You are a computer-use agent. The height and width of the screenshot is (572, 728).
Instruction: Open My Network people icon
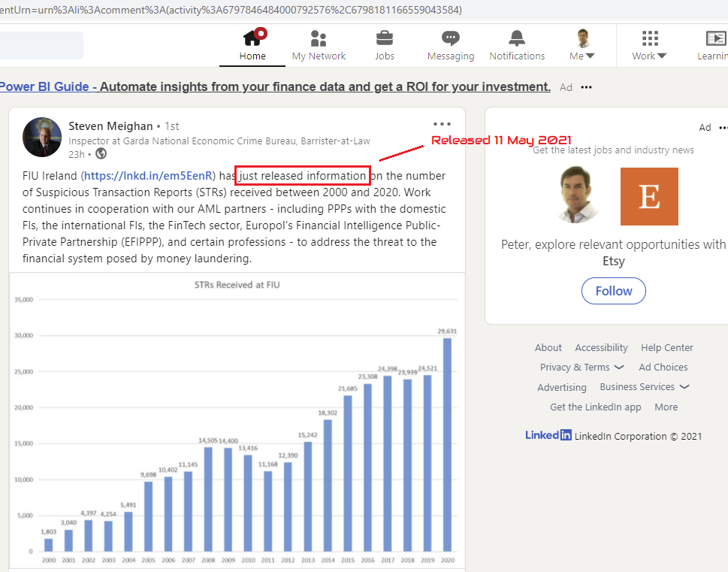pyautogui.click(x=319, y=38)
